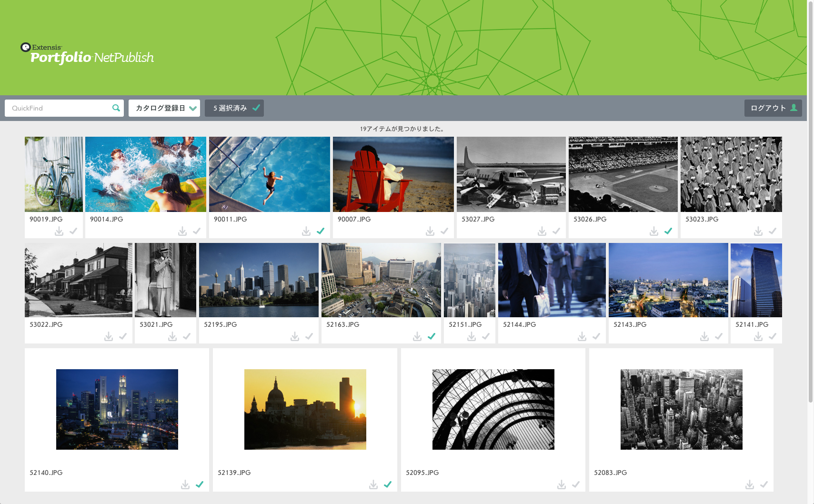Select the 90007.JPG checkmark
Image resolution: width=814 pixels, height=504 pixels.
pyautogui.click(x=444, y=231)
